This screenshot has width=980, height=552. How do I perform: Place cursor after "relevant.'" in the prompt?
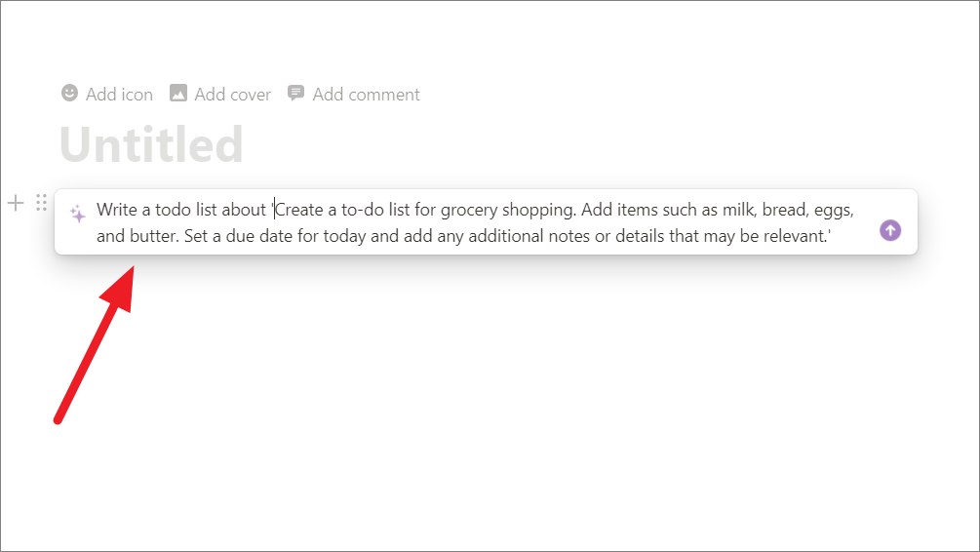click(832, 236)
